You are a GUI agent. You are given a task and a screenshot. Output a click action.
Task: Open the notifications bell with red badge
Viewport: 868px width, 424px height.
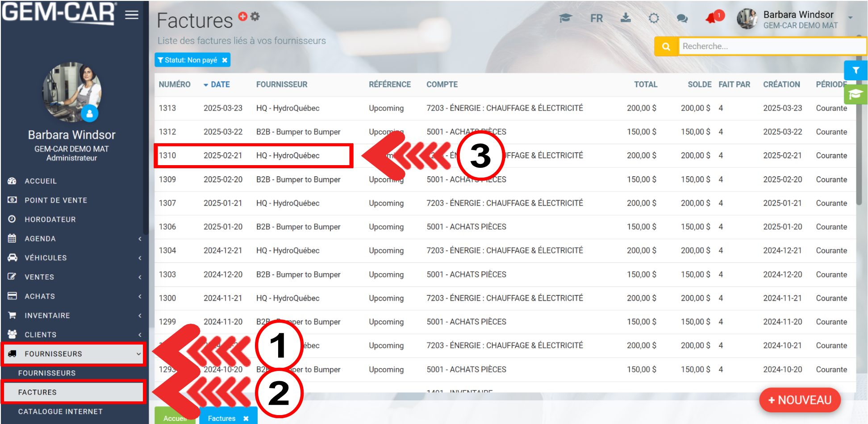711,18
